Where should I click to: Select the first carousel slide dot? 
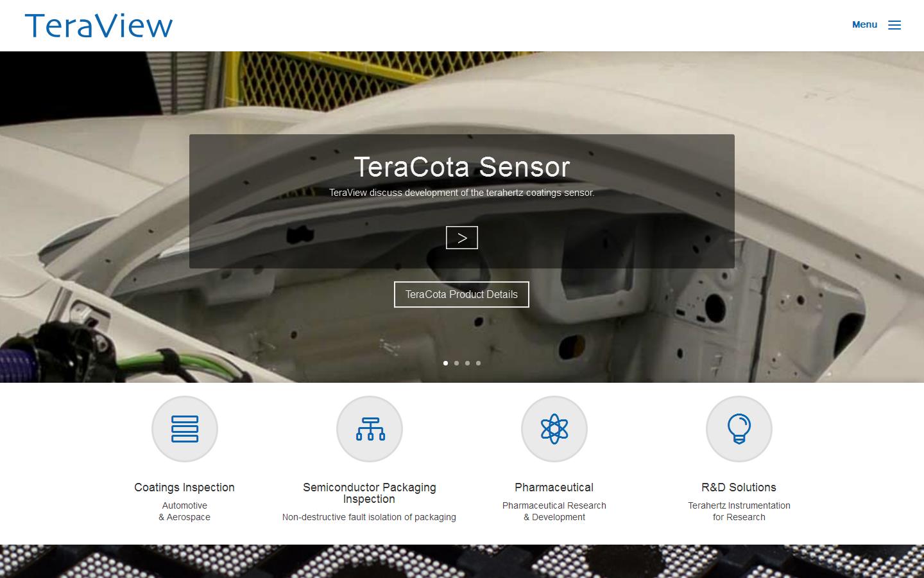pyautogui.click(x=446, y=363)
